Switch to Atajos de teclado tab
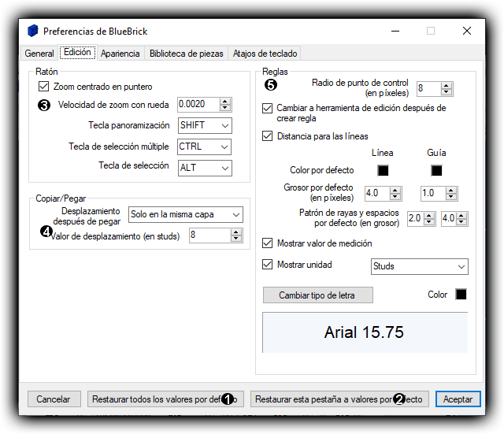504x434 pixels. click(265, 53)
